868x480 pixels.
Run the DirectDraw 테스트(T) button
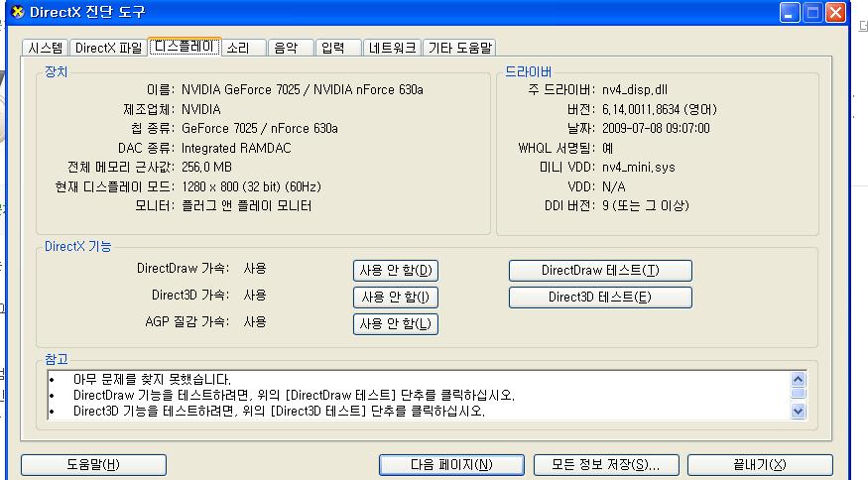click(x=600, y=270)
